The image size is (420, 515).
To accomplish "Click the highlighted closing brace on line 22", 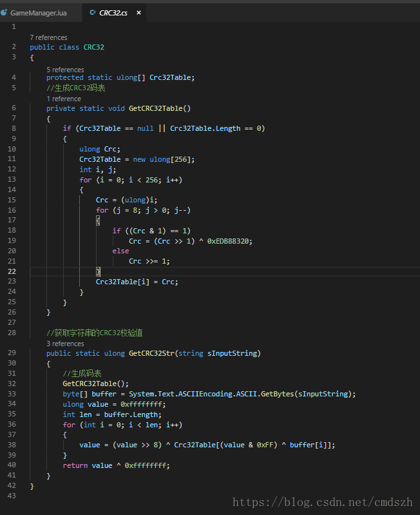I will 98,271.
